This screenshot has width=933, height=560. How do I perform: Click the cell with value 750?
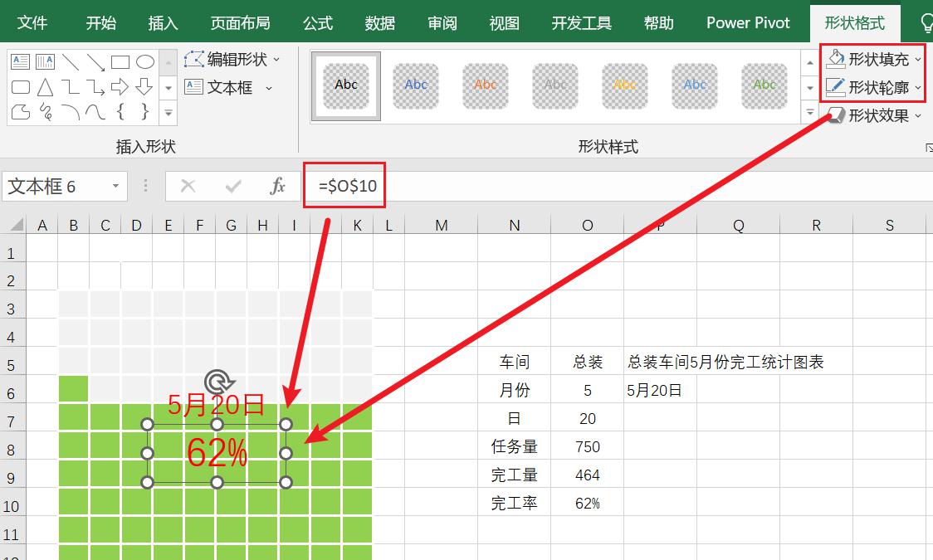588,446
